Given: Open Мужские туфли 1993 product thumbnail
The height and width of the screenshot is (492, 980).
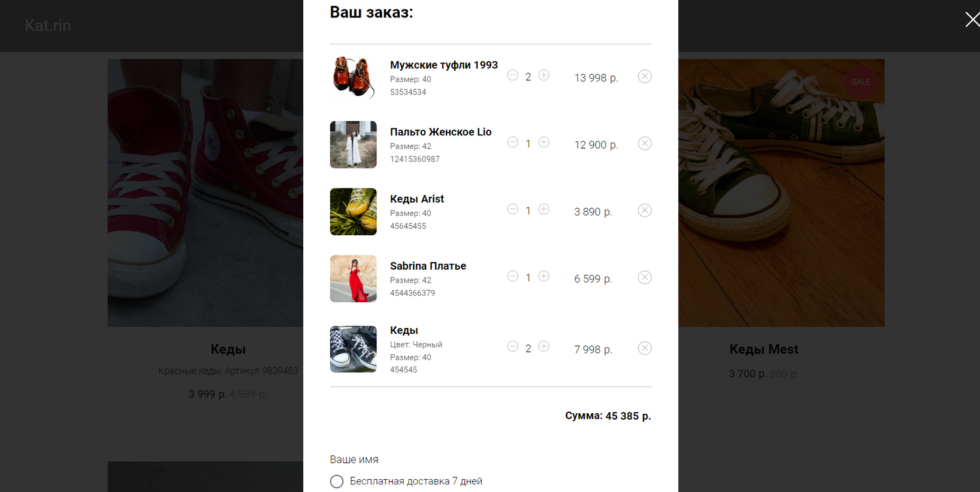Looking at the screenshot, I should [353, 78].
